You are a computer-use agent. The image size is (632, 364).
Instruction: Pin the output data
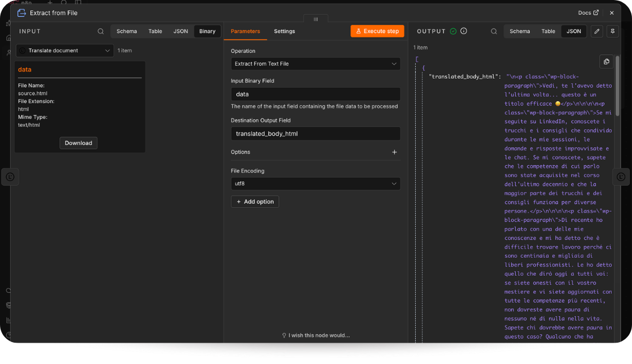point(613,31)
